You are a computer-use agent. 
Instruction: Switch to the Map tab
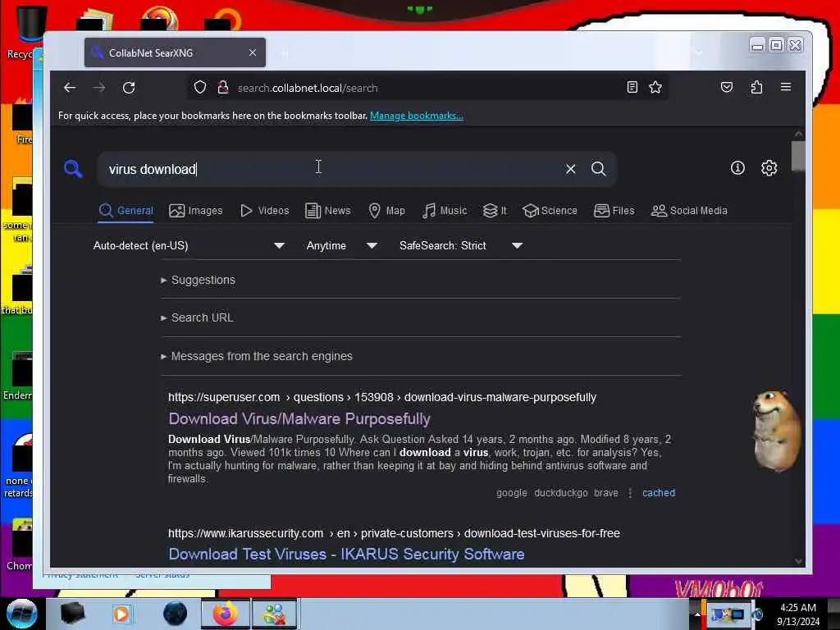tap(387, 211)
